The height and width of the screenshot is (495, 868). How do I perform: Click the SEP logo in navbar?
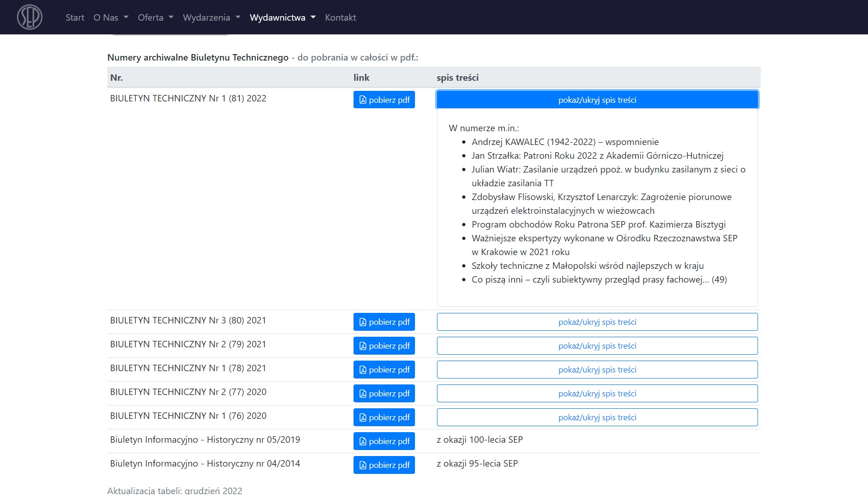pos(30,17)
